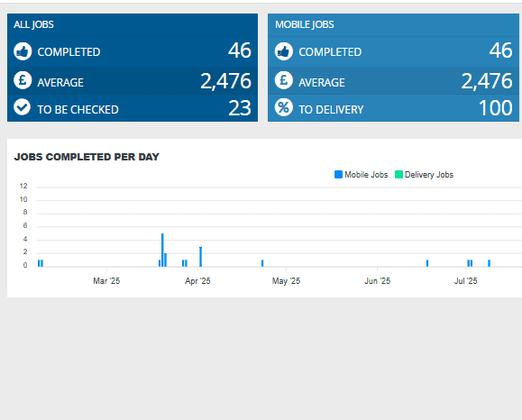Click the Mar '25 axis label
Screen dimensions: 522x420
pyautogui.click(x=106, y=281)
